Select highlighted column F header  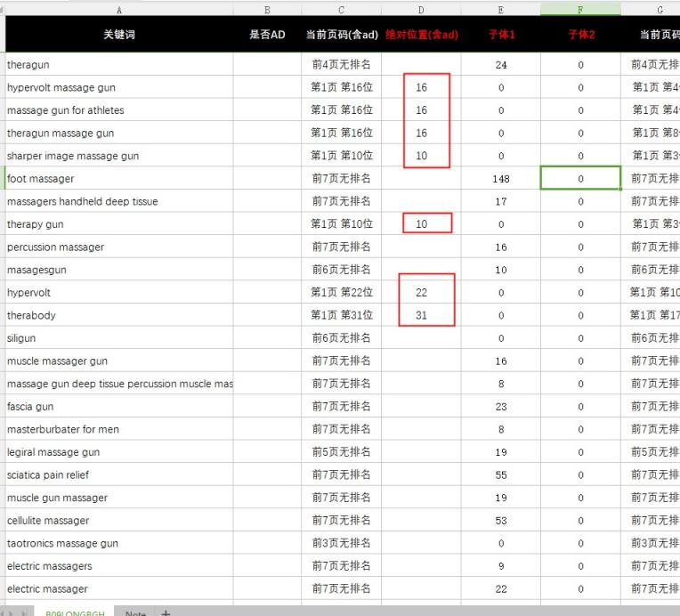coord(580,10)
